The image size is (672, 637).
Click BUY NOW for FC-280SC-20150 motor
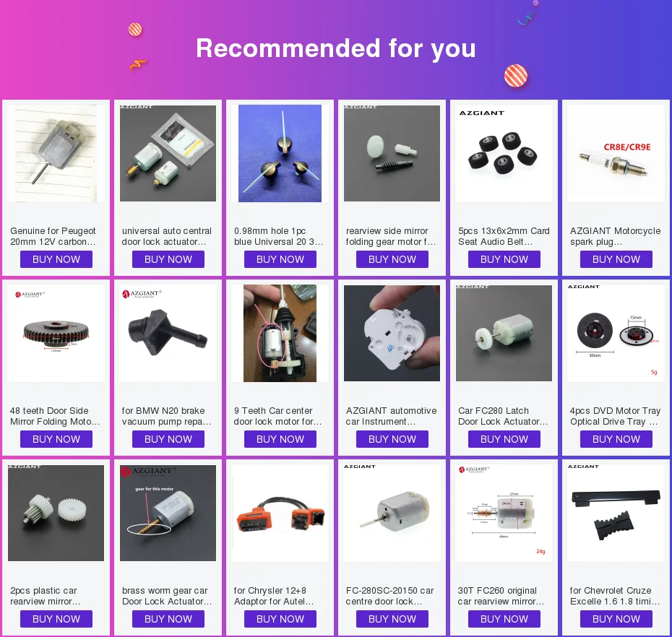(392, 619)
